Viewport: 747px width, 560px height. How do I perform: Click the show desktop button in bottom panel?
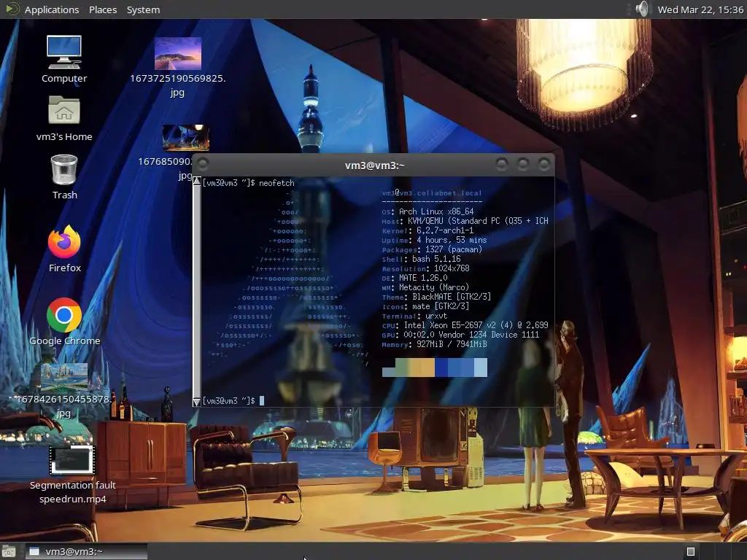coord(9,552)
